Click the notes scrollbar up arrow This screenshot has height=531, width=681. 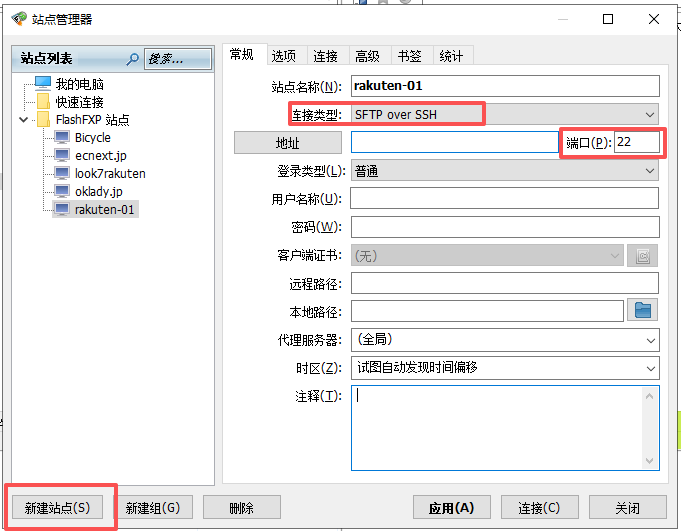point(650,396)
